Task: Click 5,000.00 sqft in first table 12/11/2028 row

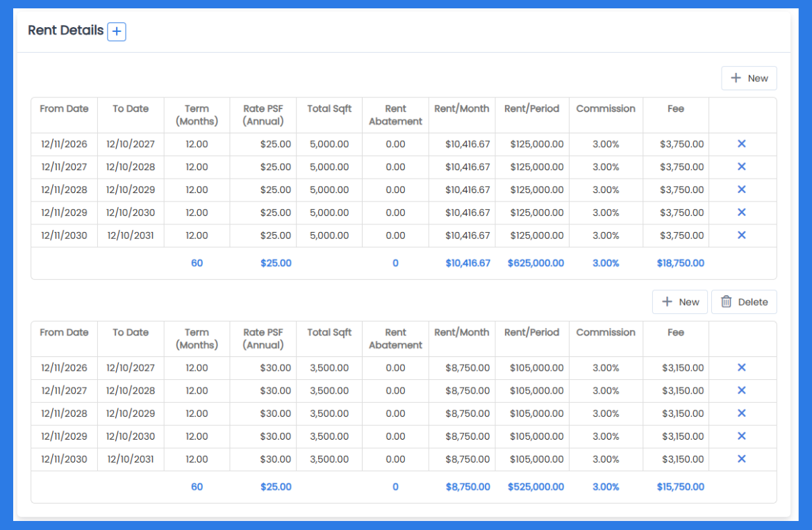Action: point(329,190)
